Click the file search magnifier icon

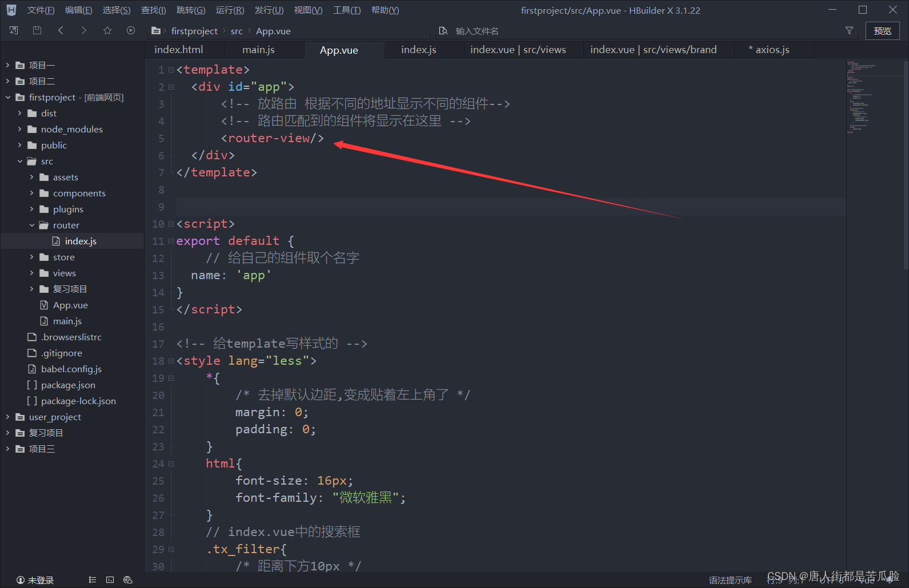pyautogui.click(x=443, y=31)
